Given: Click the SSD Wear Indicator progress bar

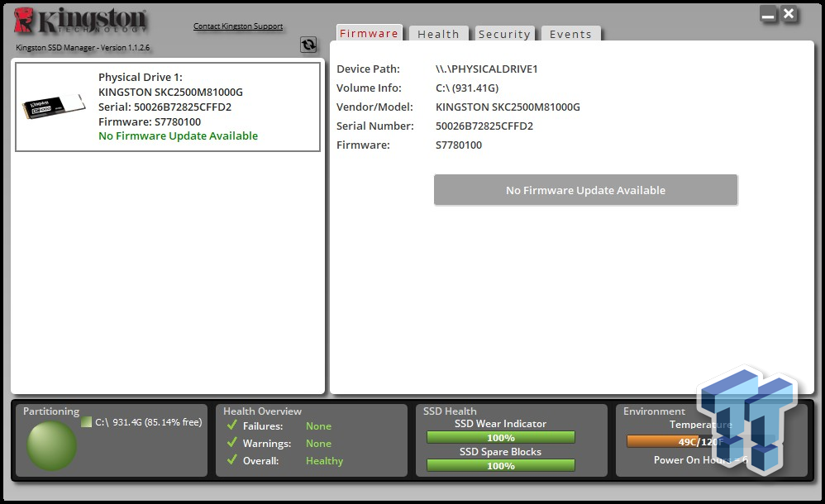Looking at the screenshot, I should [501, 438].
